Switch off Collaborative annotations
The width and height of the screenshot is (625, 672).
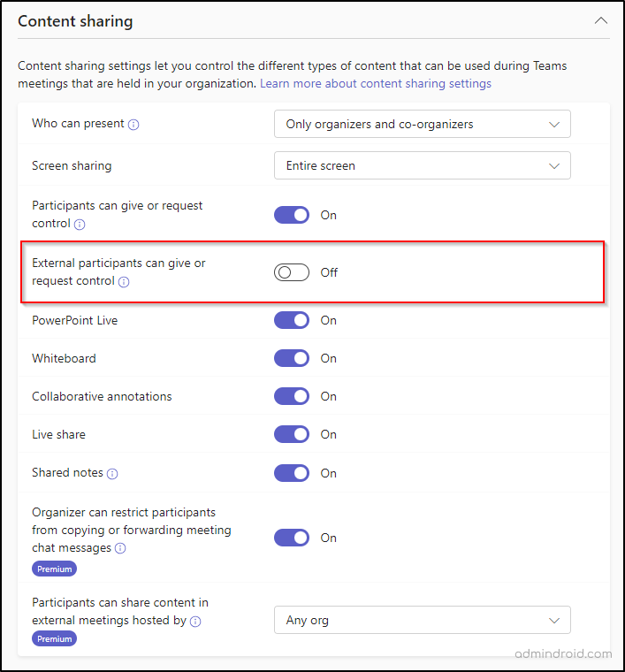tap(292, 396)
